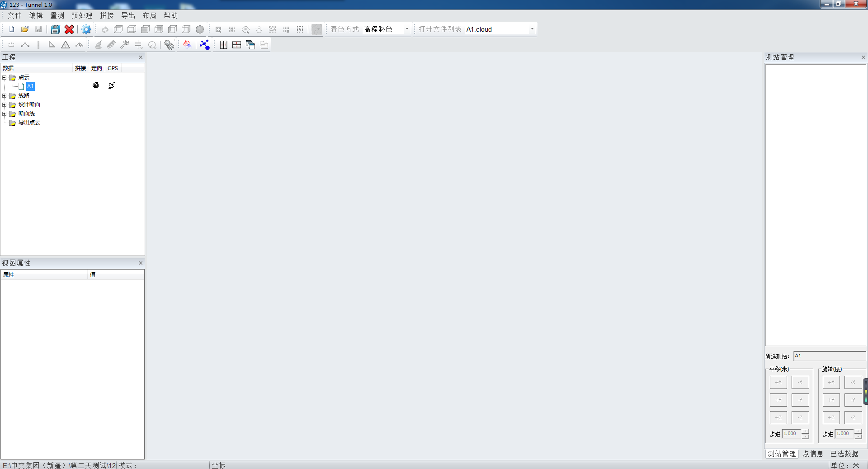Open the 预处理 menu
Viewport: 868px width, 469px height.
point(81,15)
